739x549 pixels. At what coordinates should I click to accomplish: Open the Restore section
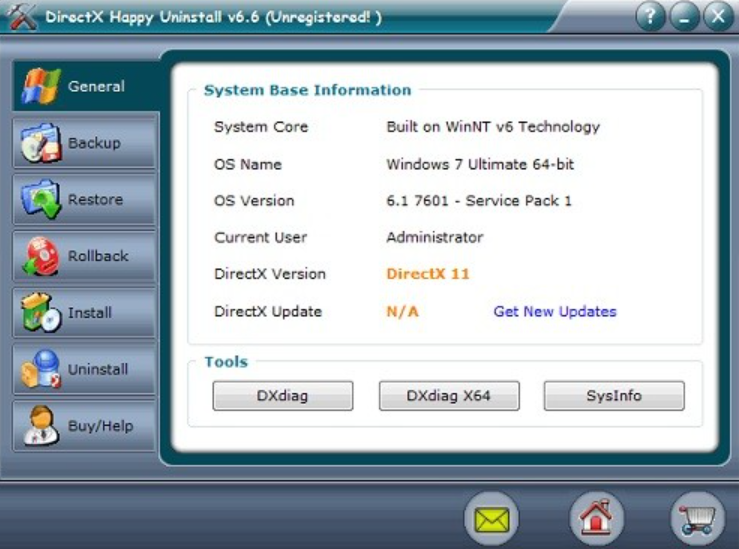pos(85,200)
